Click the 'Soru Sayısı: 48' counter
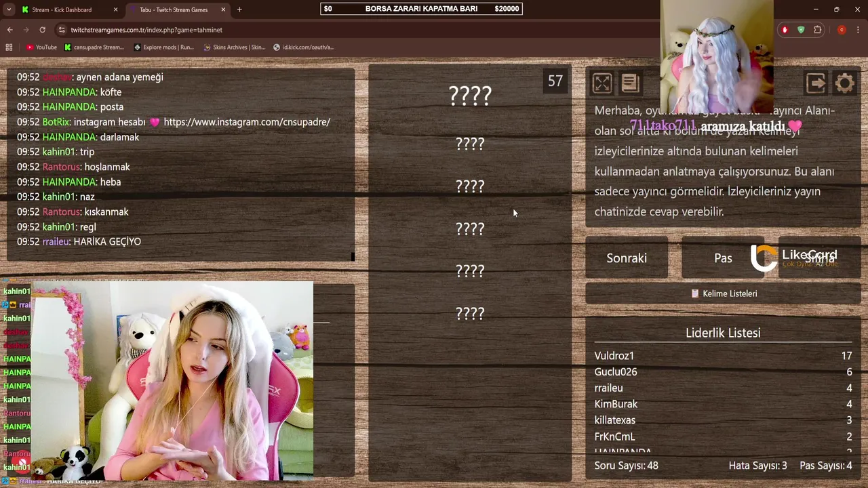 [x=627, y=466]
